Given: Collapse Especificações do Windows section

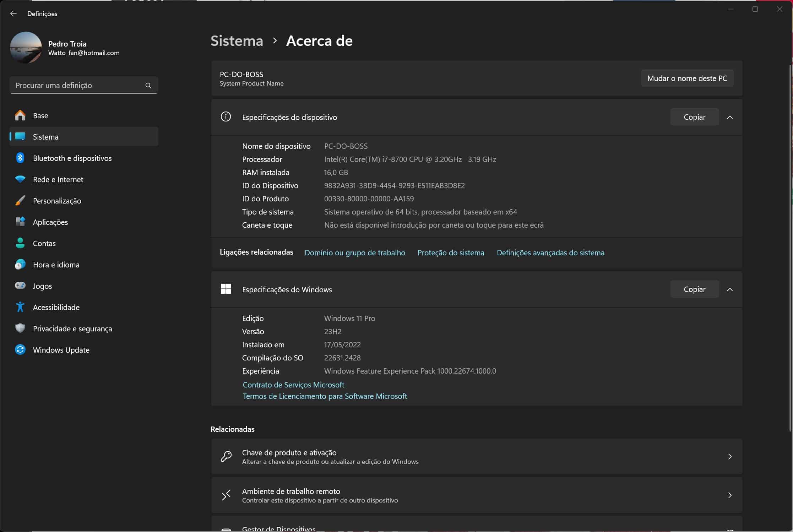Looking at the screenshot, I should (730, 289).
